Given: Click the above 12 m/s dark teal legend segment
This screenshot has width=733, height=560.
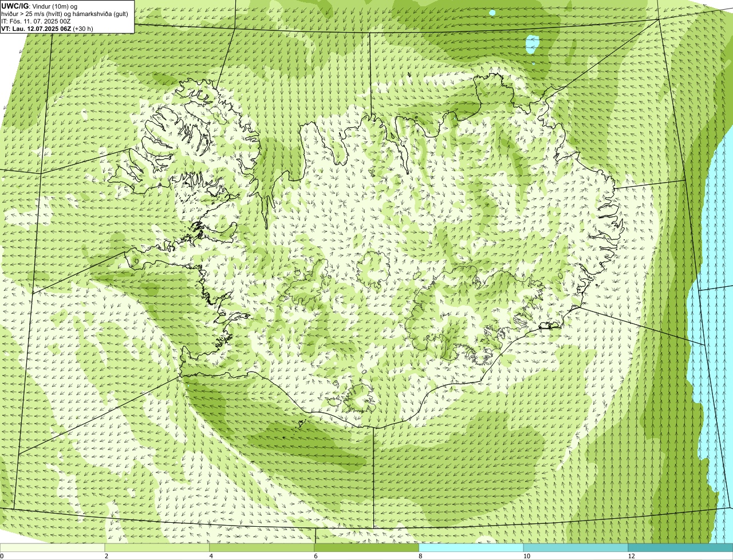Looking at the screenshot, I should [680, 548].
